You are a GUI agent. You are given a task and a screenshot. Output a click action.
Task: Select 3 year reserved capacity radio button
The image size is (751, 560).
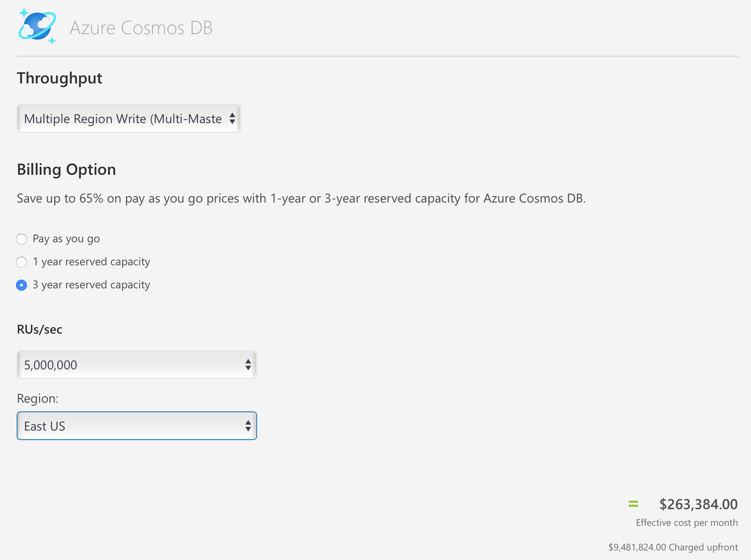click(x=21, y=285)
